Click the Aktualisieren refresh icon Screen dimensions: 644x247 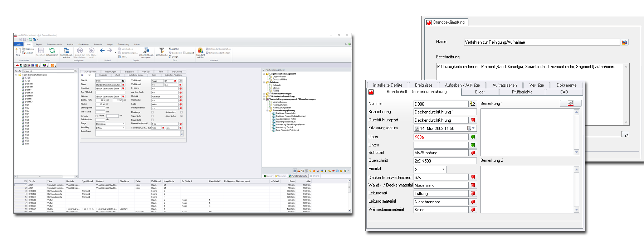(x=52, y=51)
